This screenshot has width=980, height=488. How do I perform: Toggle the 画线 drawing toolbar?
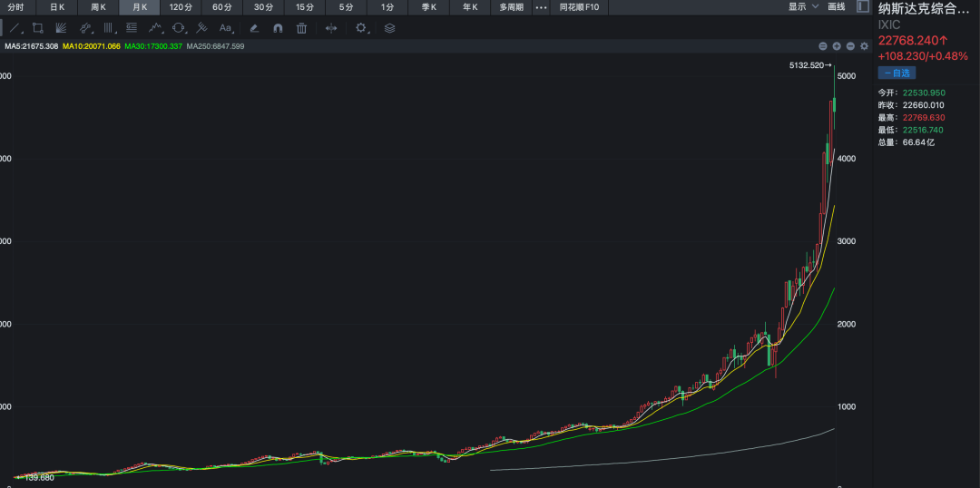point(836,7)
